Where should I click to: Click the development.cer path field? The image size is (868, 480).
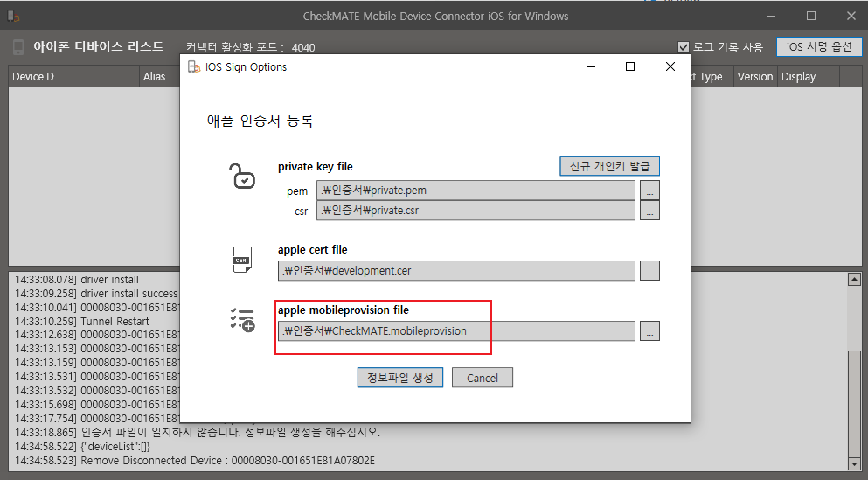[x=456, y=271]
